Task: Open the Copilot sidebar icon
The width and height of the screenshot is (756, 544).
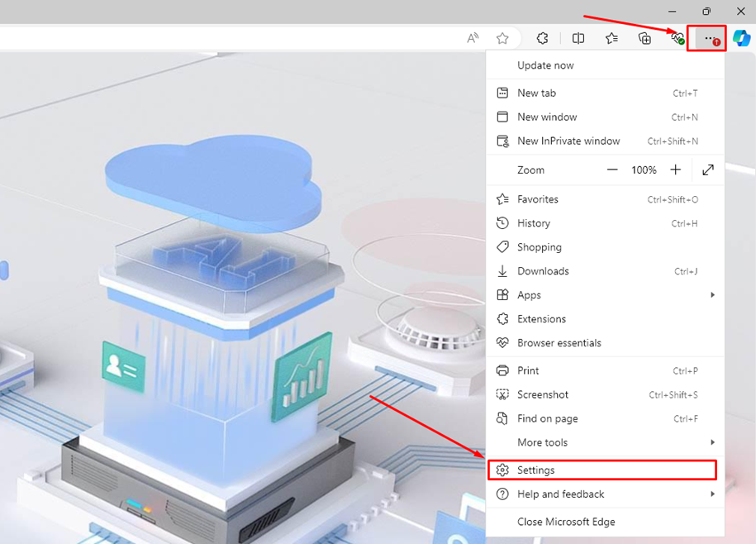Action: click(741, 38)
